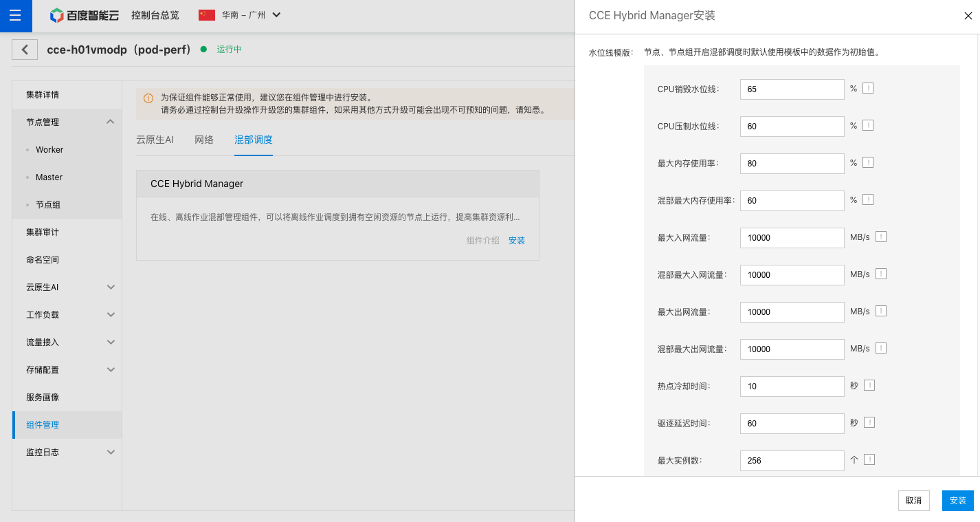This screenshot has width=980, height=522.
Task: Click the 驱逐延迟时间 input field
Action: coord(792,423)
